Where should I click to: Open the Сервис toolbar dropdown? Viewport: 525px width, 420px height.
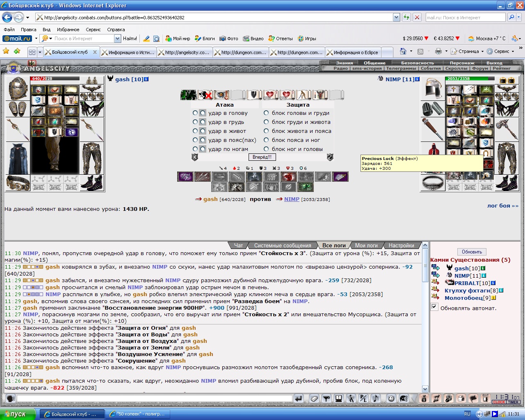(500, 51)
